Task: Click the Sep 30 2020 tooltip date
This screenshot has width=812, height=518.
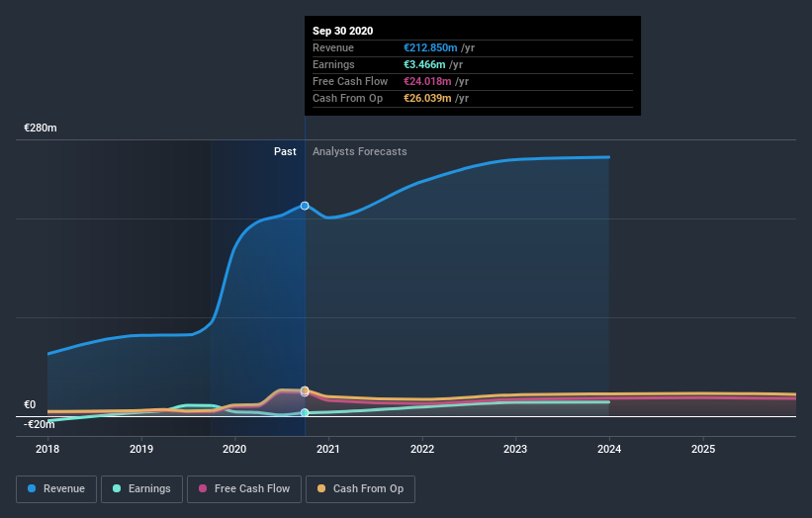Action: [343, 31]
